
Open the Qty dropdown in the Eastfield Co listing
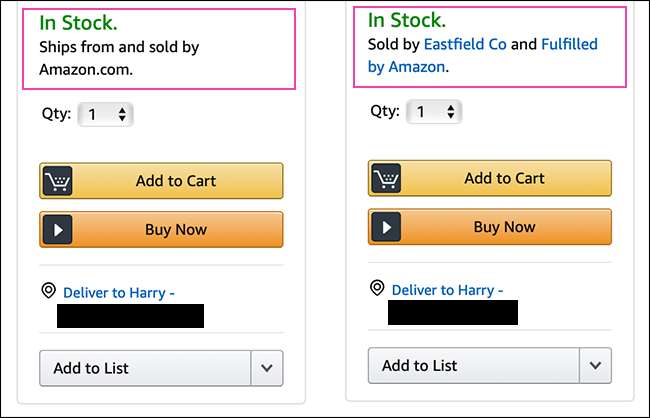pos(433,112)
